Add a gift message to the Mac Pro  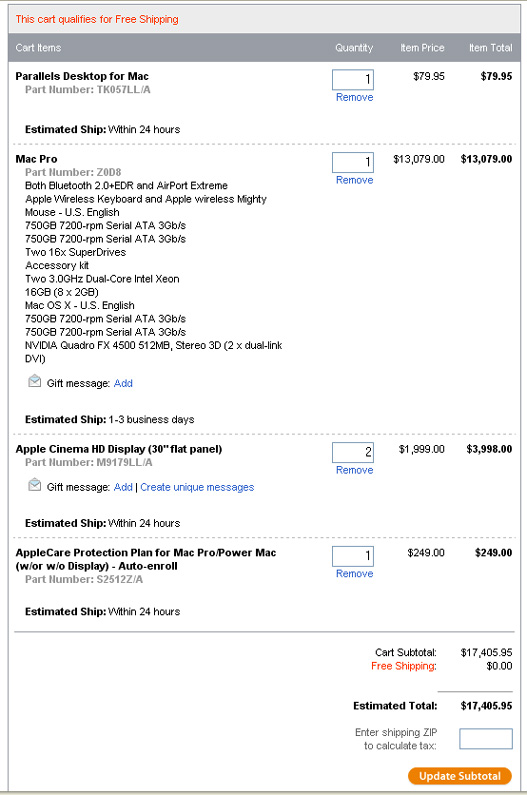123,383
